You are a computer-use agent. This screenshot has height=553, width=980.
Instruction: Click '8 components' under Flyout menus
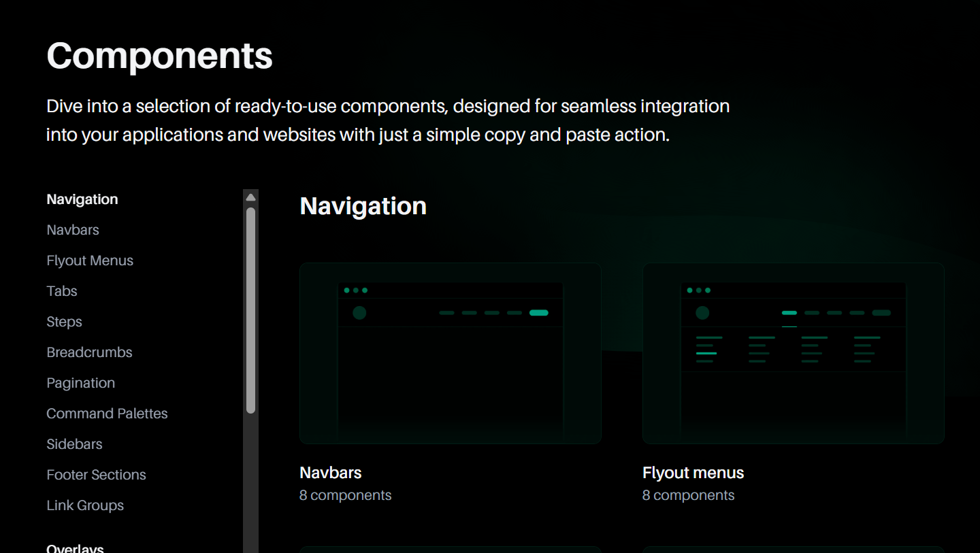tap(689, 495)
